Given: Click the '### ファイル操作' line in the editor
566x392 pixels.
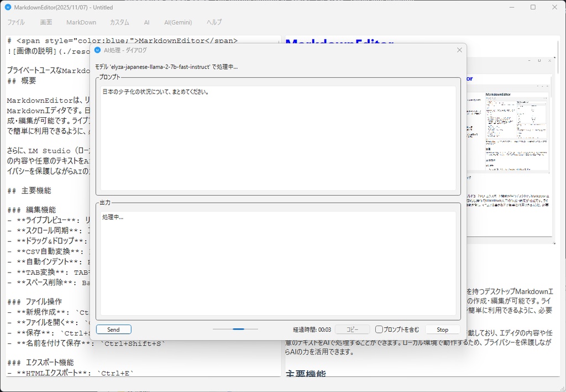Looking at the screenshot, I should pyautogui.click(x=34, y=301).
